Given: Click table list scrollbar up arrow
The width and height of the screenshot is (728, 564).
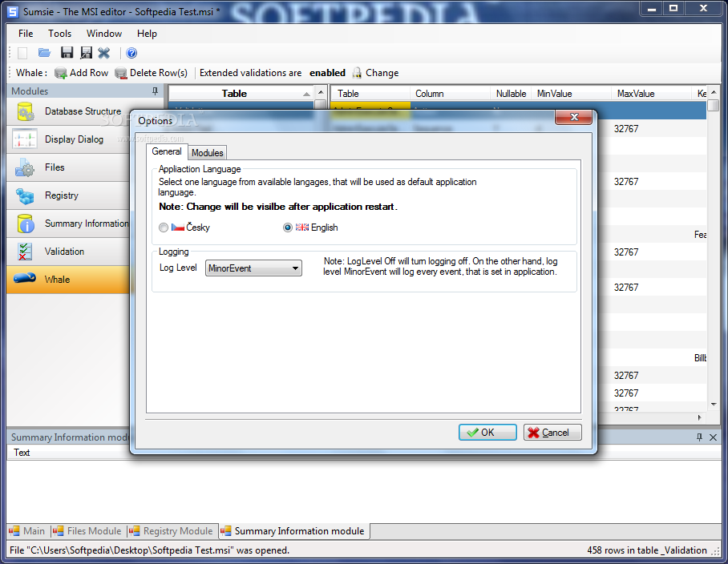Looking at the screenshot, I should click(321, 92).
